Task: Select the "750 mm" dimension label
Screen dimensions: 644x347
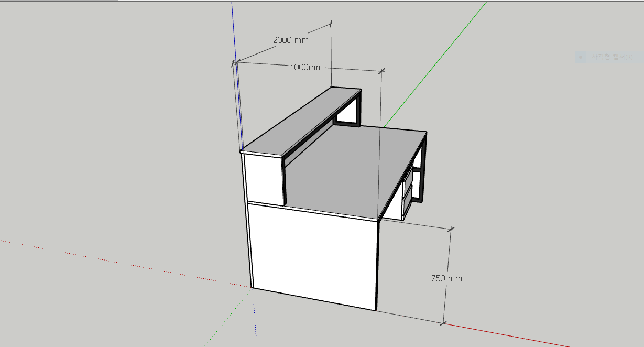Action: 446,278
